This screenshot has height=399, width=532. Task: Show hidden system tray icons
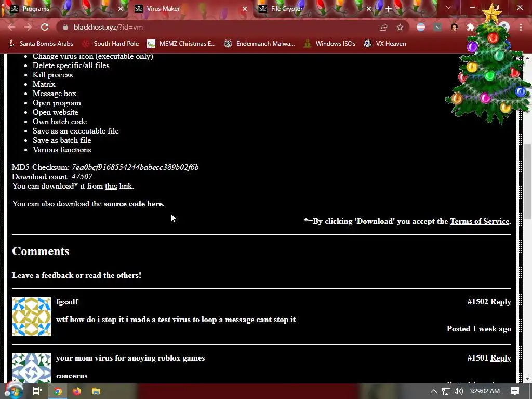tap(434, 391)
